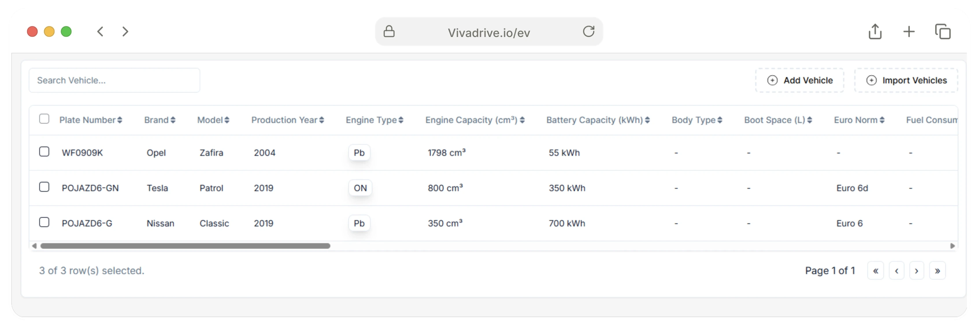This screenshot has width=980, height=326.
Task: Click the lock icon in address bar
Action: tap(389, 31)
